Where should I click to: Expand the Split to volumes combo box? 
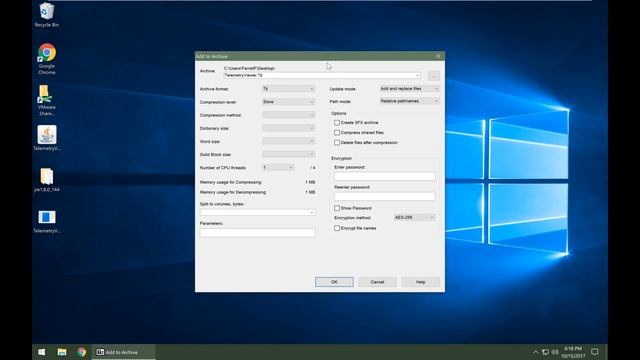[x=311, y=213]
